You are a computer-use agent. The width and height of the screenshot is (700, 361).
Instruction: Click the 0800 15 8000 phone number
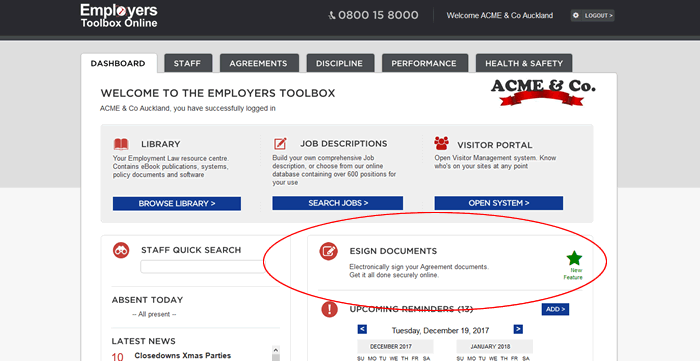point(378,16)
